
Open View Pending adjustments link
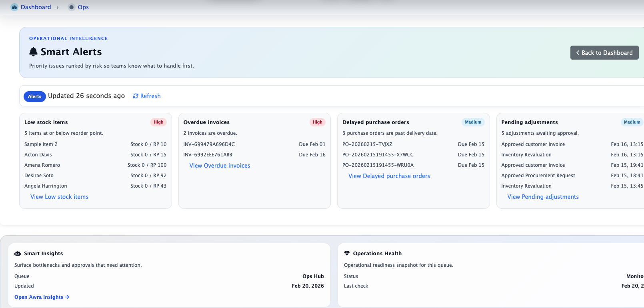(x=543, y=197)
